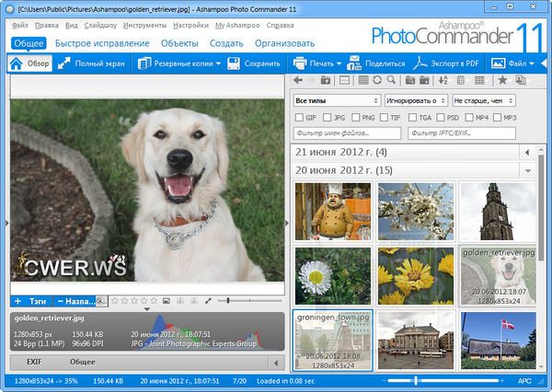Click the back arrow in the browser toolbar
Image resolution: width=552 pixels, height=392 pixels.
point(300,81)
